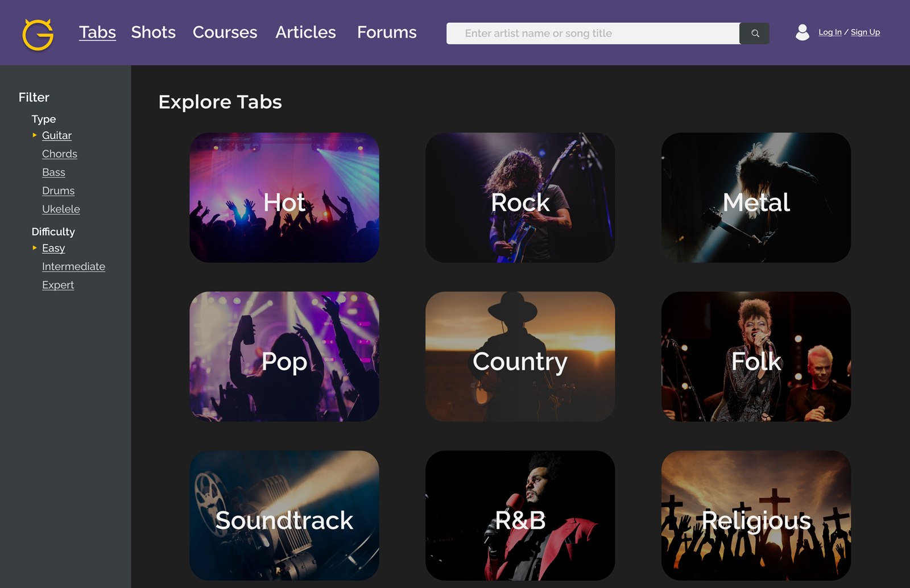The image size is (910, 588).
Task: Open the Tabs navigation item
Action: (x=97, y=32)
